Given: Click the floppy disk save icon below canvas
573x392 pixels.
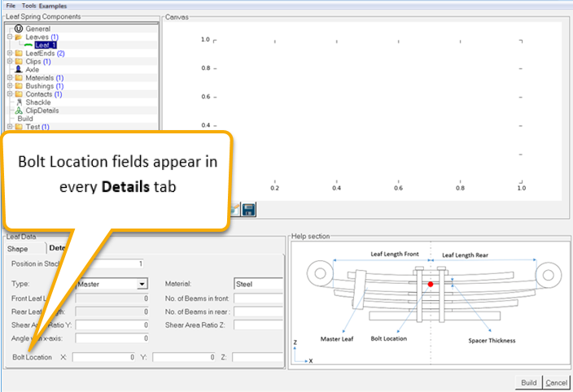Looking at the screenshot, I should pos(249,210).
